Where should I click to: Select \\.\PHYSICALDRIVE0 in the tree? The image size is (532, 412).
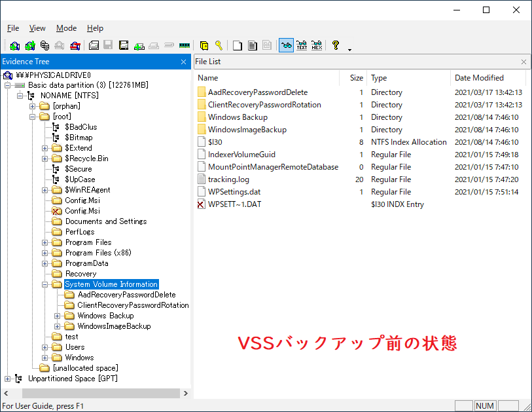(53, 75)
